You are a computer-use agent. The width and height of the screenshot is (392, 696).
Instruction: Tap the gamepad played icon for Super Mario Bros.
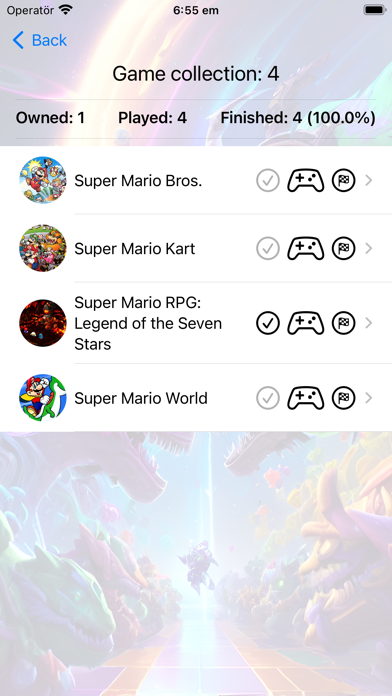coord(305,181)
